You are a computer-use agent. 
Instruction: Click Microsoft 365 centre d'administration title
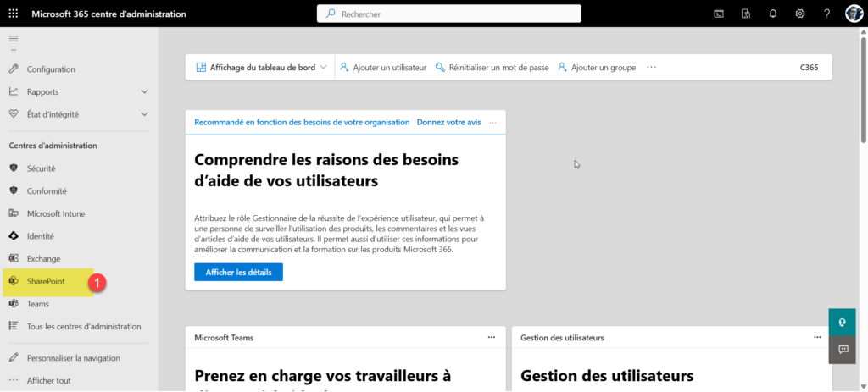coord(108,14)
